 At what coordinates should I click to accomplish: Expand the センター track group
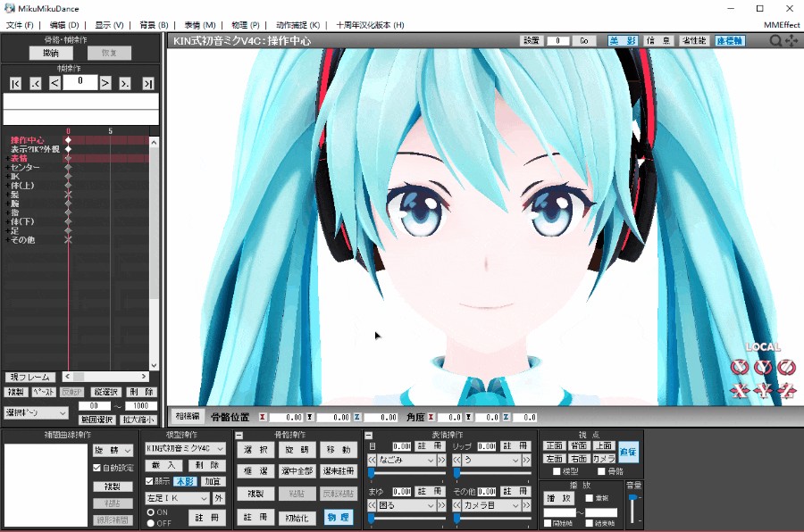point(7,168)
